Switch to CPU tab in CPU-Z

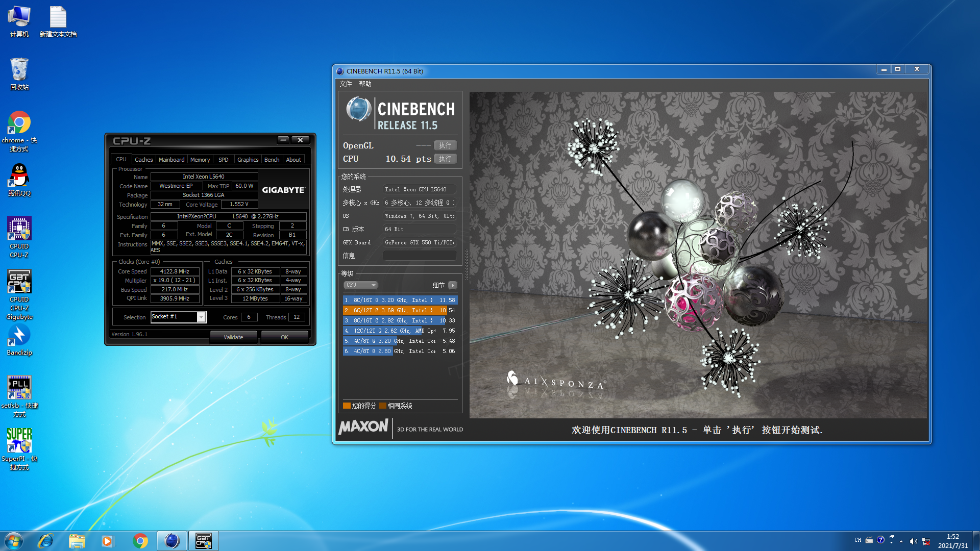(121, 159)
